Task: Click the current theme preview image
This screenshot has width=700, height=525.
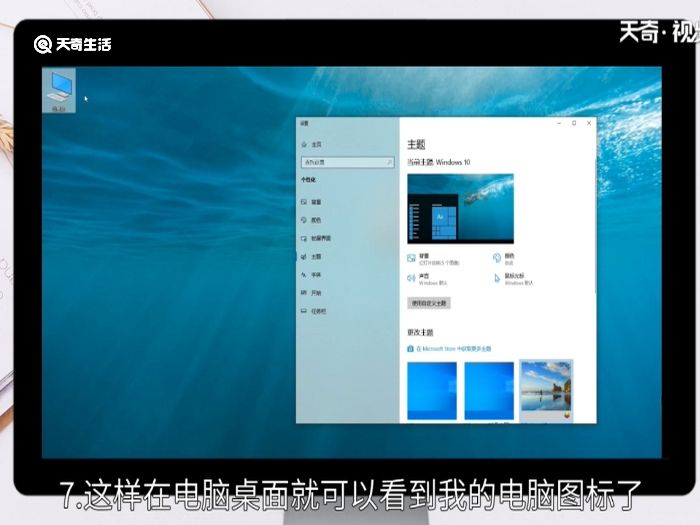Action: tap(460, 208)
